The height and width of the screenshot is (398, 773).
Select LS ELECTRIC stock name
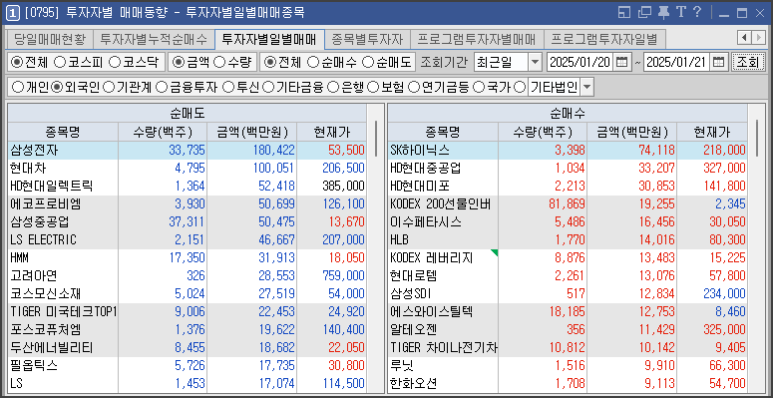click(x=43, y=240)
